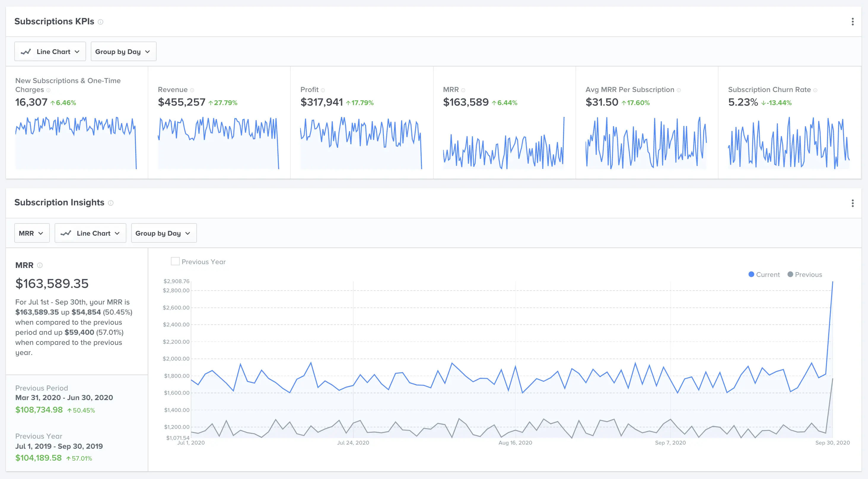The image size is (868, 479).
Task: Open the three-dot menu for Subscription Insights
Action: pyautogui.click(x=853, y=203)
